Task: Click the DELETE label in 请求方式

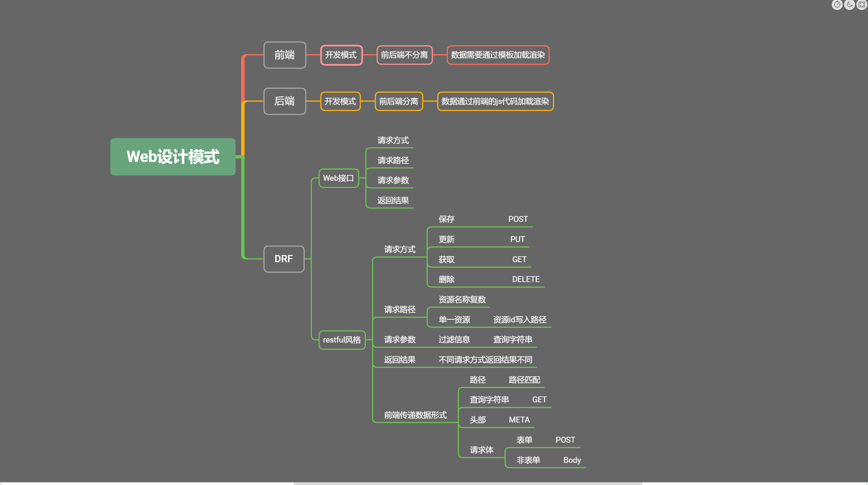Action: click(x=526, y=279)
